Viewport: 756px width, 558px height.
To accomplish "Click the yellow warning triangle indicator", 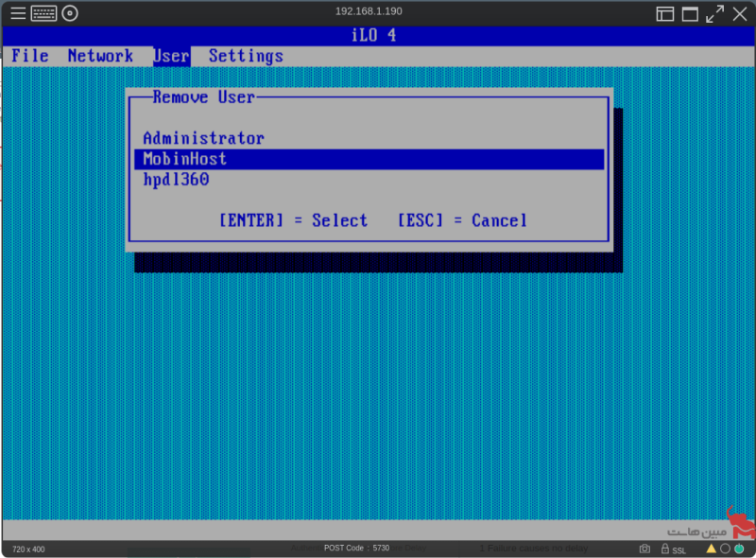I will (711, 549).
